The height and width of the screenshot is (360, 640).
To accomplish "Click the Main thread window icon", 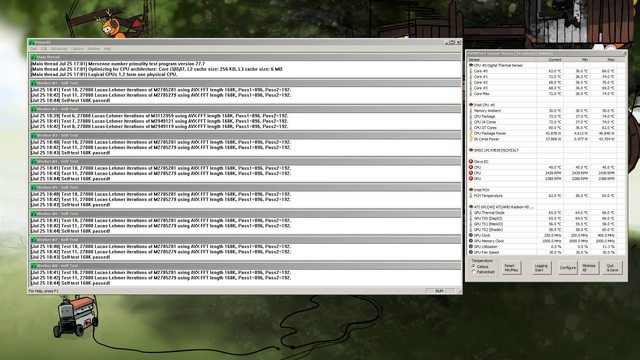I will (x=34, y=57).
